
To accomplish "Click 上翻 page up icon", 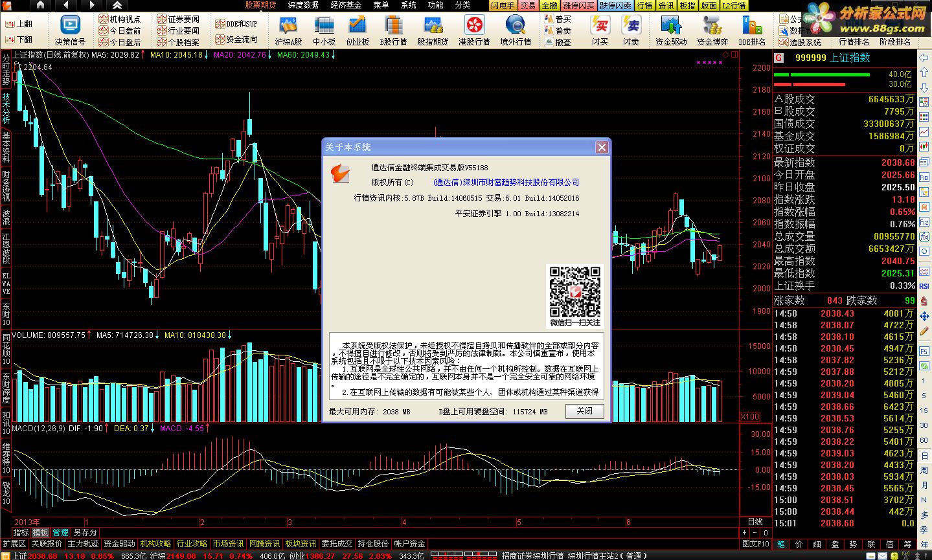I will coord(19,24).
